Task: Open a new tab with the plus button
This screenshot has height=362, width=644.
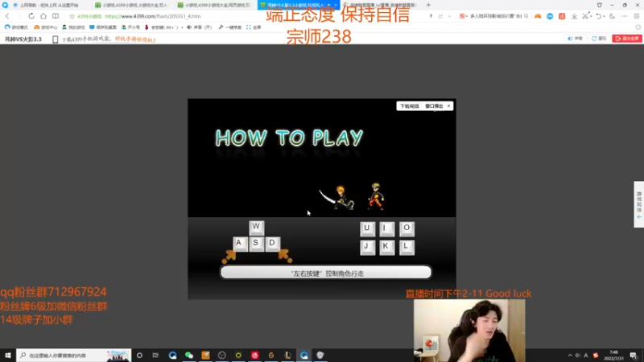Action: (x=428, y=5)
